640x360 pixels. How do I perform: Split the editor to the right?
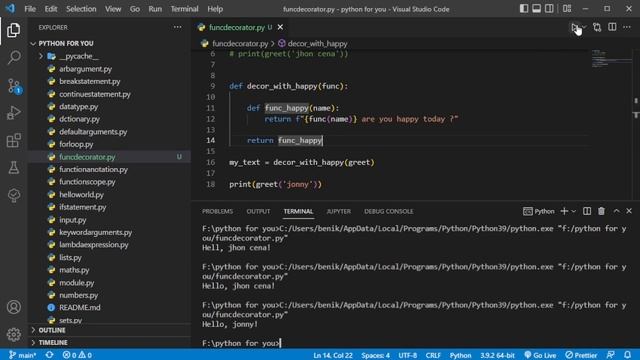[612, 27]
